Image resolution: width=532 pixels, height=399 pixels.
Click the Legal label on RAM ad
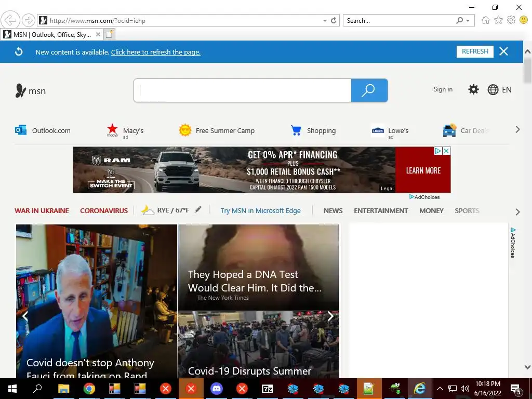[387, 188]
